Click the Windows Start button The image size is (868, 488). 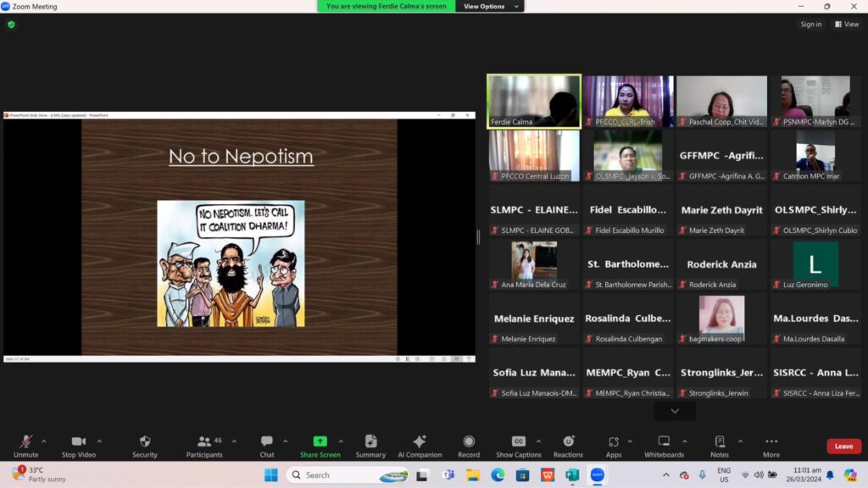(x=271, y=474)
